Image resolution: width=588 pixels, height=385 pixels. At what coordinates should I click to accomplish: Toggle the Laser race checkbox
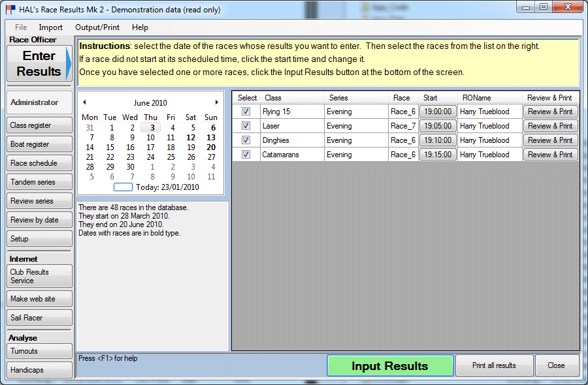pyautogui.click(x=246, y=125)
